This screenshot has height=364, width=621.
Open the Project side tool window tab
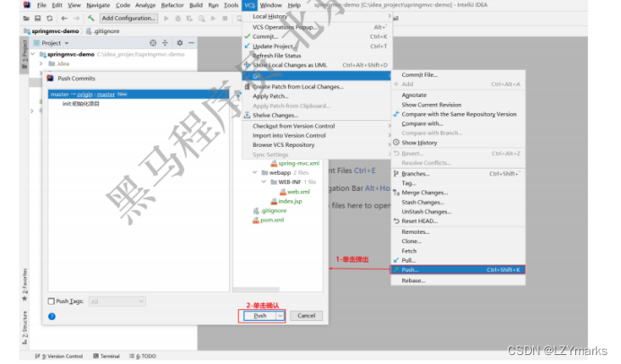[24, 55]
